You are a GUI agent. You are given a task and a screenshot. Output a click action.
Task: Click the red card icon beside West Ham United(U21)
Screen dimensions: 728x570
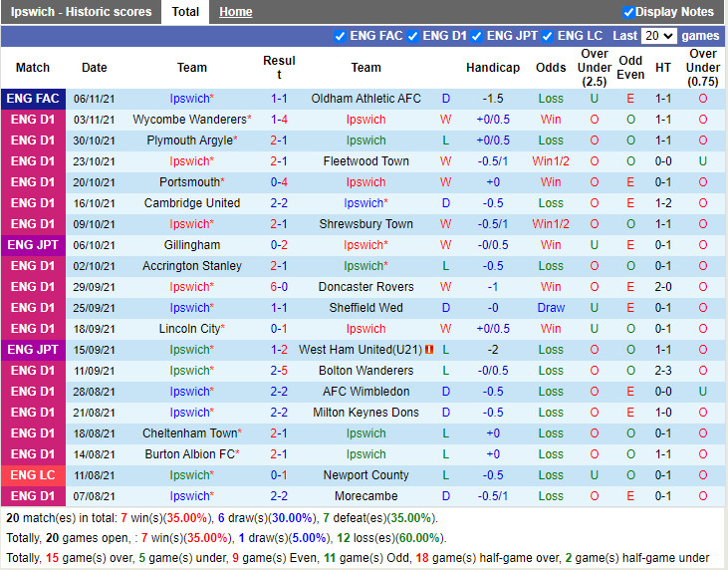click(x=429, y=350)
